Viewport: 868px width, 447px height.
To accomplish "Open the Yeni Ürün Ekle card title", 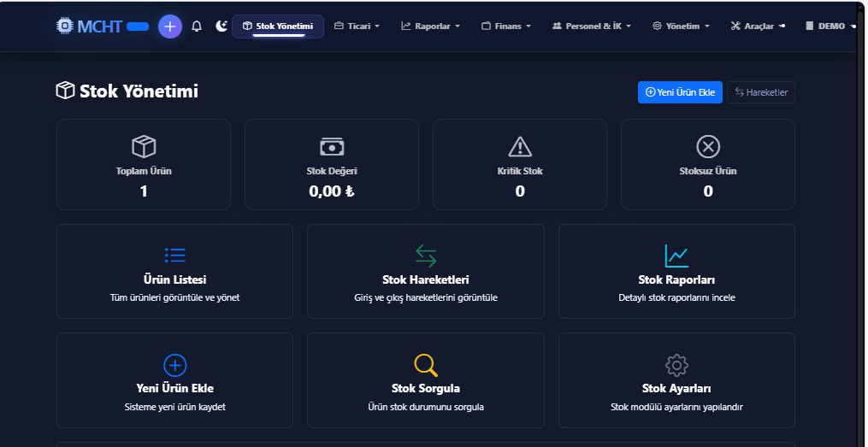I will click(175, 388).
